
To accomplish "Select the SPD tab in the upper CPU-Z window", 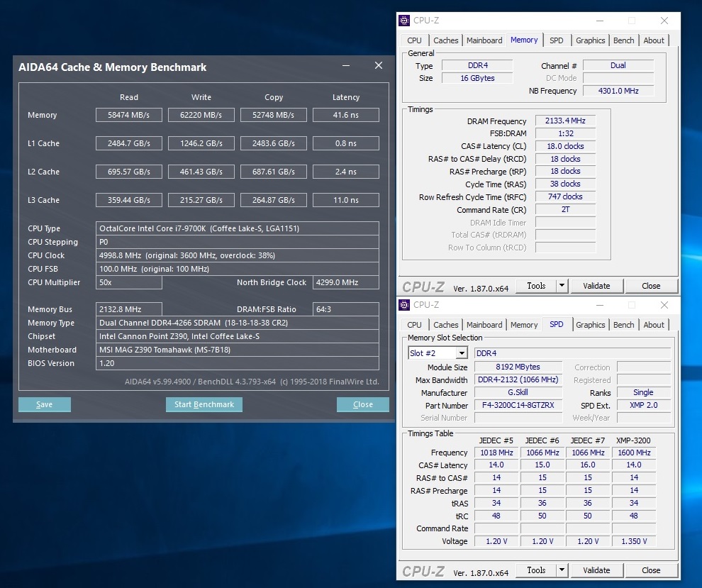I will point(556,40).
